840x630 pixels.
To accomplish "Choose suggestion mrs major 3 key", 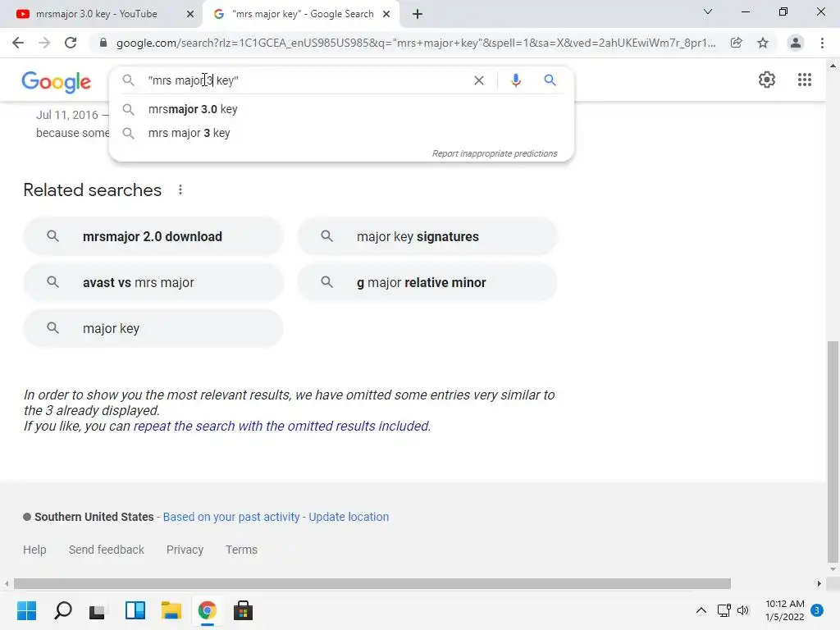I will pyautogui.click(x=341, y=133).
